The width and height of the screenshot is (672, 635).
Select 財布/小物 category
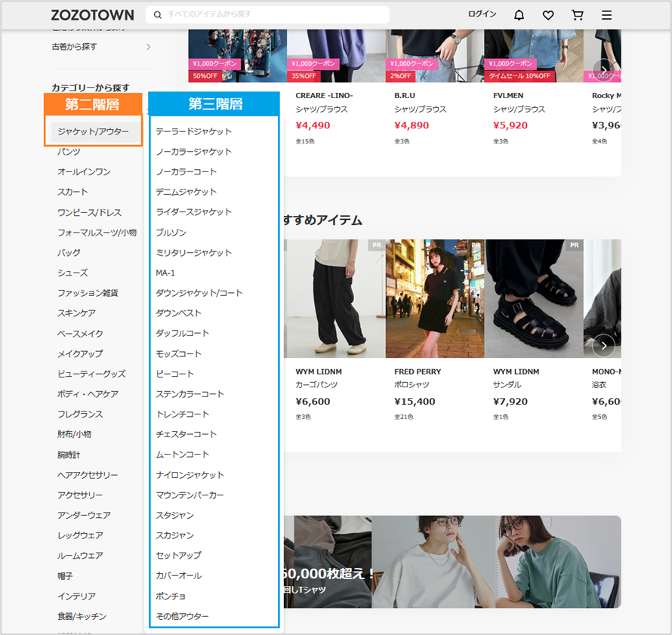[x=75, y=434]
